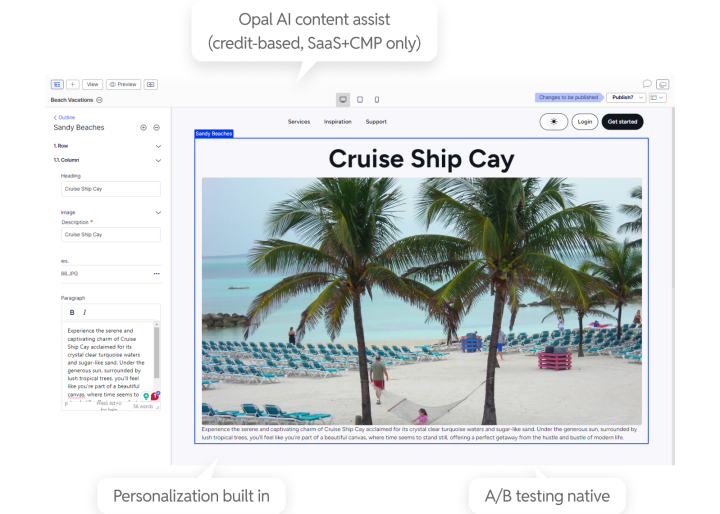Screen dimensions: 720x514
Task: Switch to mobile device preview
Action: [x=377, y=100]
